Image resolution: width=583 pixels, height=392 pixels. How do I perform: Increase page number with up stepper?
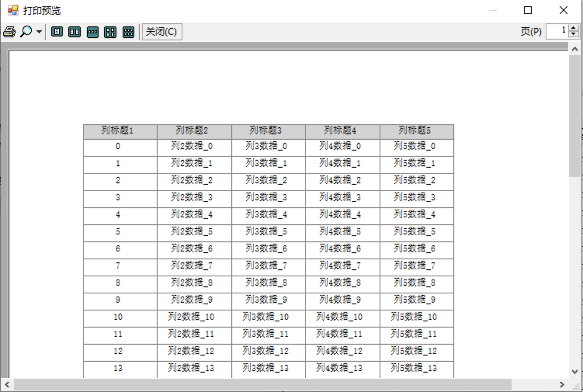[574, 28]
